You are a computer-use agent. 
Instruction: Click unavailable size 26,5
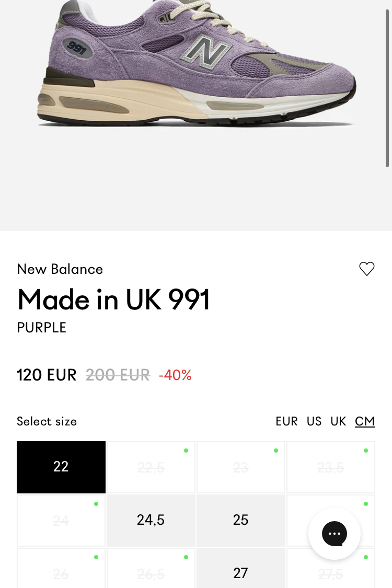pos(151,573)
